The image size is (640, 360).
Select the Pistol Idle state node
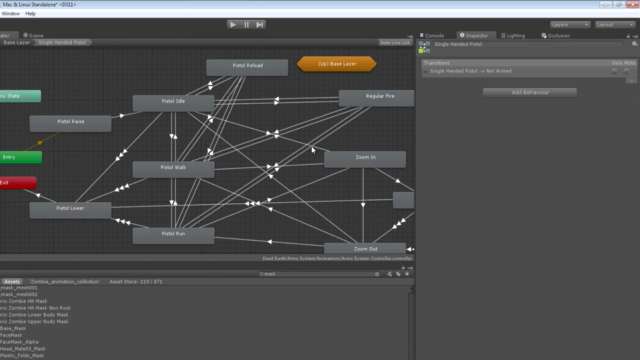173,103
